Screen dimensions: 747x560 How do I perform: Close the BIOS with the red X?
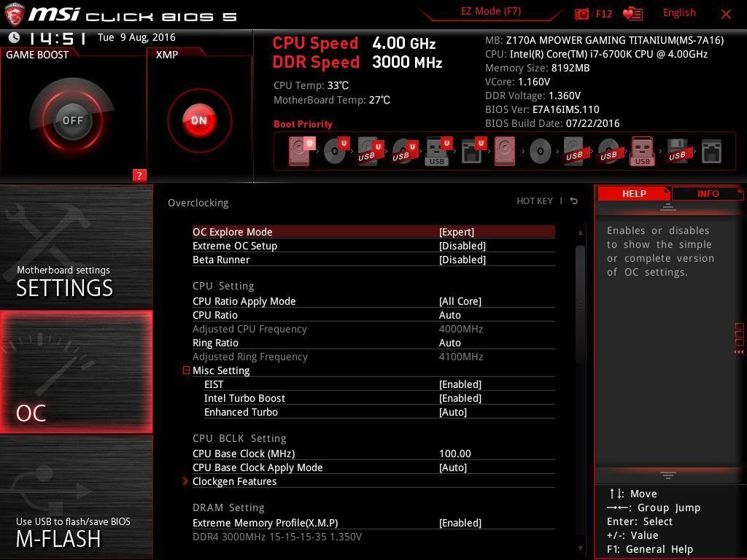(x=726, y=15)
